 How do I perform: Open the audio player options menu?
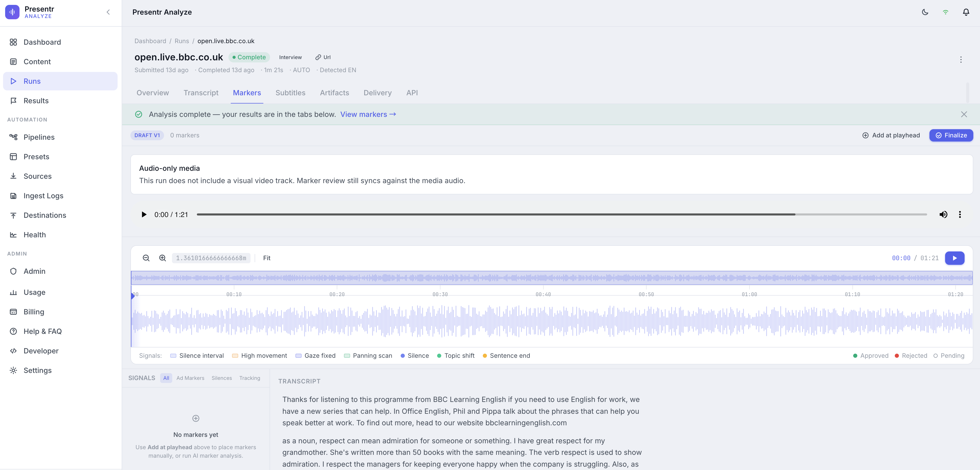pos(960,215)
